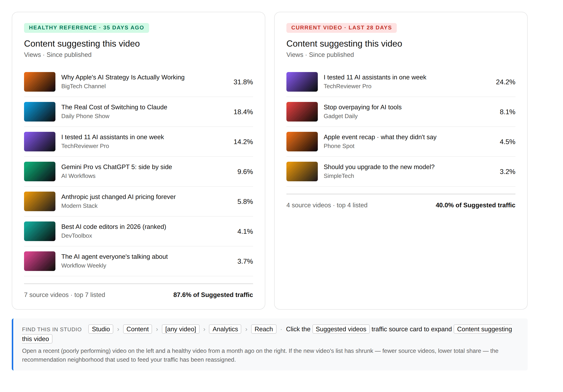Click TechReviewer Pro thumbnail in Current Video card
Image resolution: width=563 pixels, height=392 pixels.
302,82
